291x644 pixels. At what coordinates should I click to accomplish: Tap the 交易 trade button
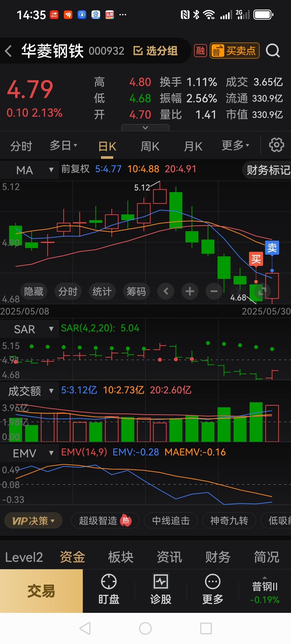tap(41, 591)
